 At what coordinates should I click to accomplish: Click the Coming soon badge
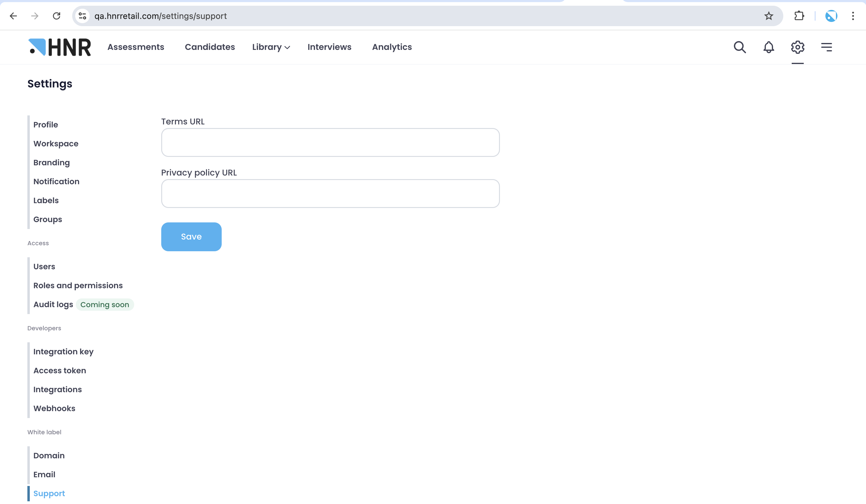(105, 304)
